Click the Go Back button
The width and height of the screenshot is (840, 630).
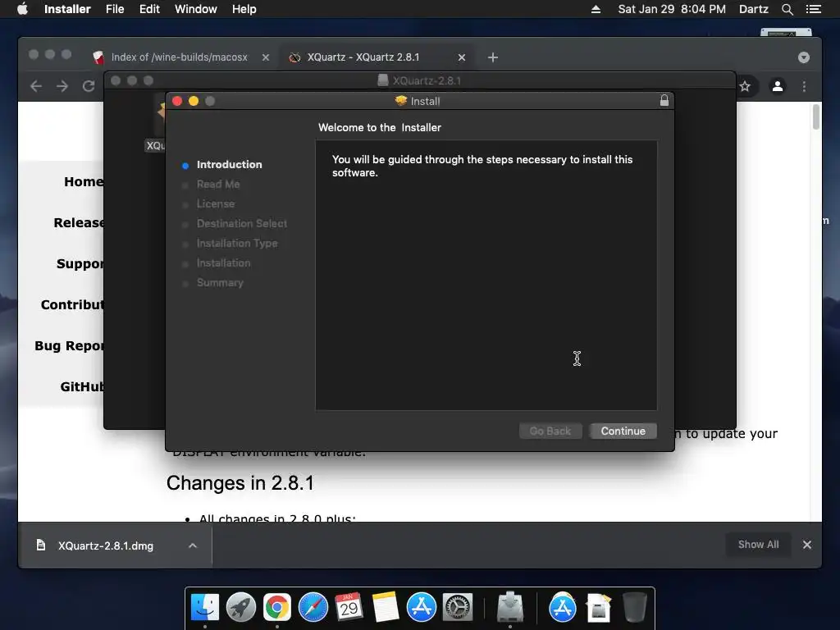click(x=550, y=431)
